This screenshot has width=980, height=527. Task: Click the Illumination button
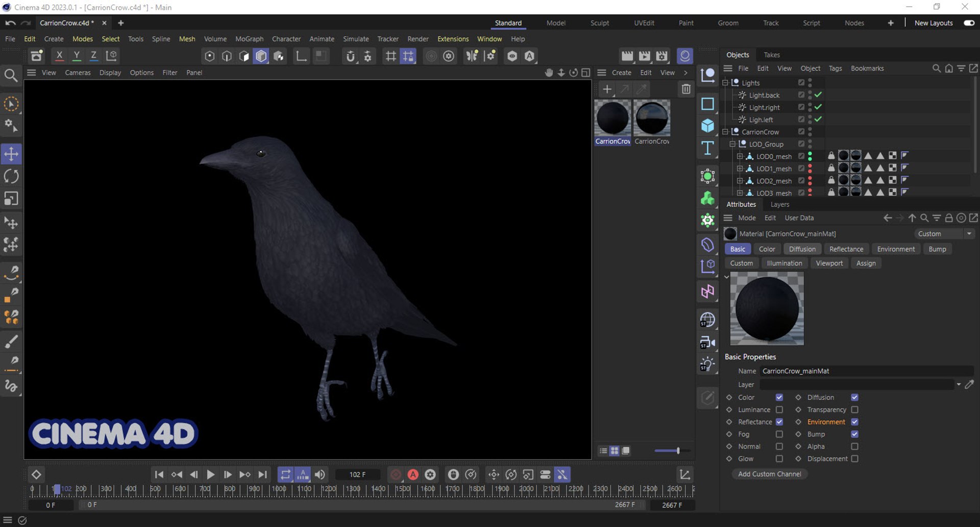pyautogui.click(x=784, y=263)
